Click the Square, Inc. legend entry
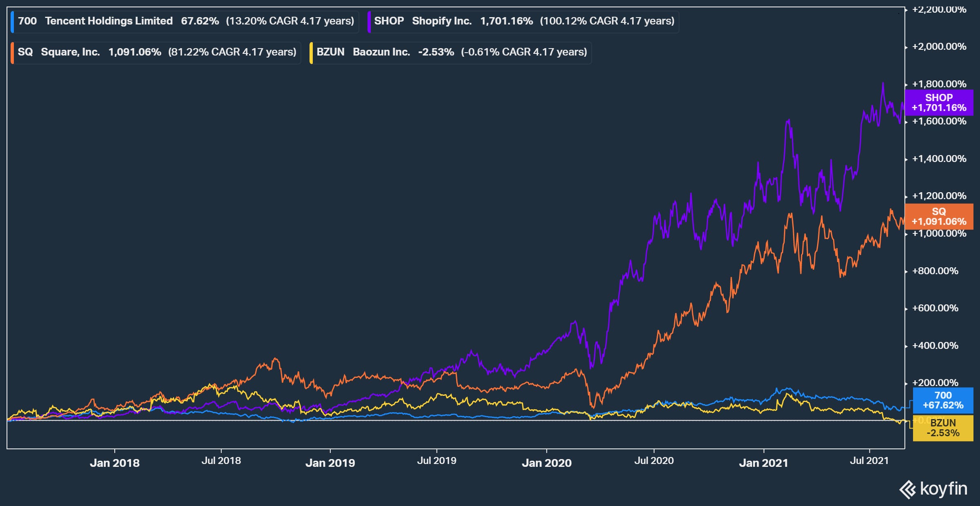 [156, 52]
